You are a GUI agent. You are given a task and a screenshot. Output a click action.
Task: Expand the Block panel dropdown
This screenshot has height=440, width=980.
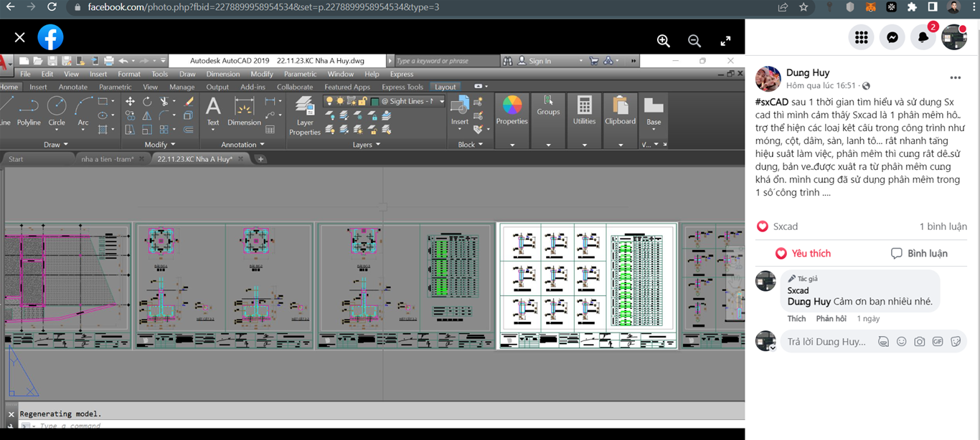click(x=471, y=145)
